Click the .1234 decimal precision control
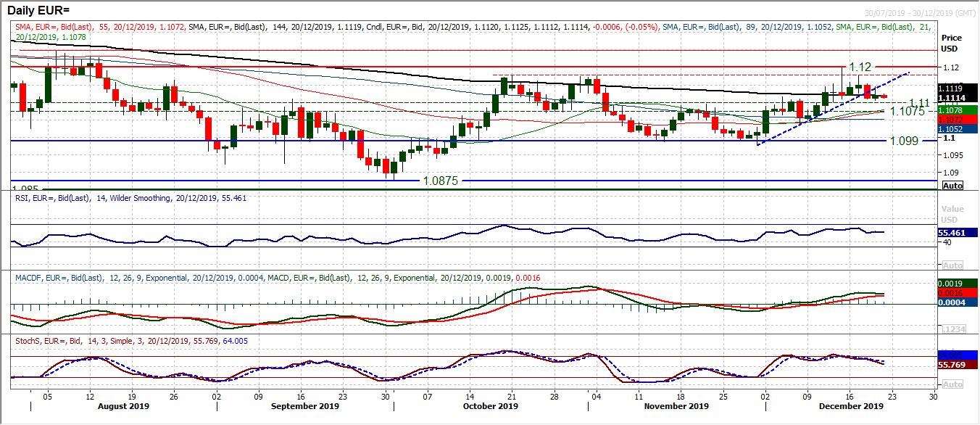The height and width of the screenshot is (425, 980). pos(952,330)
